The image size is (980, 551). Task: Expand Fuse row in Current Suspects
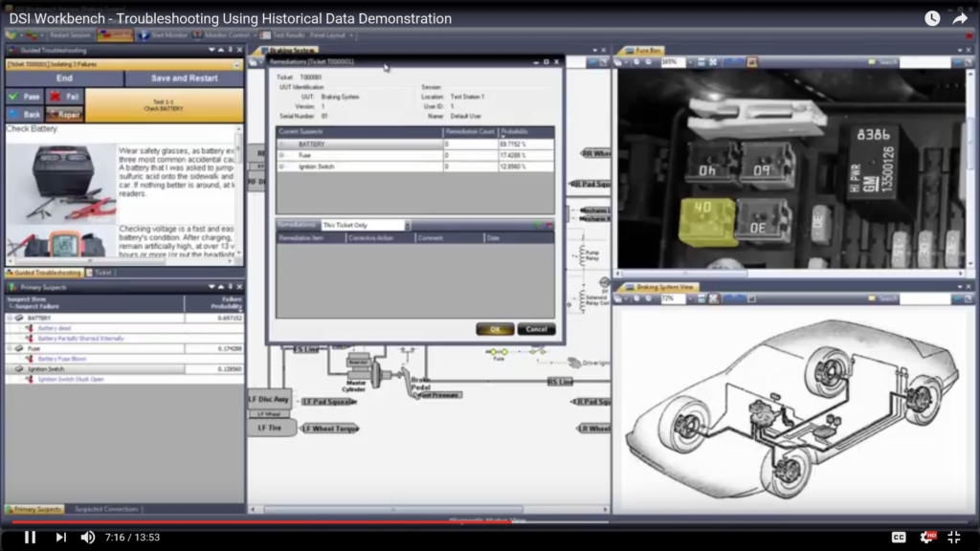(x=282, y=156)
